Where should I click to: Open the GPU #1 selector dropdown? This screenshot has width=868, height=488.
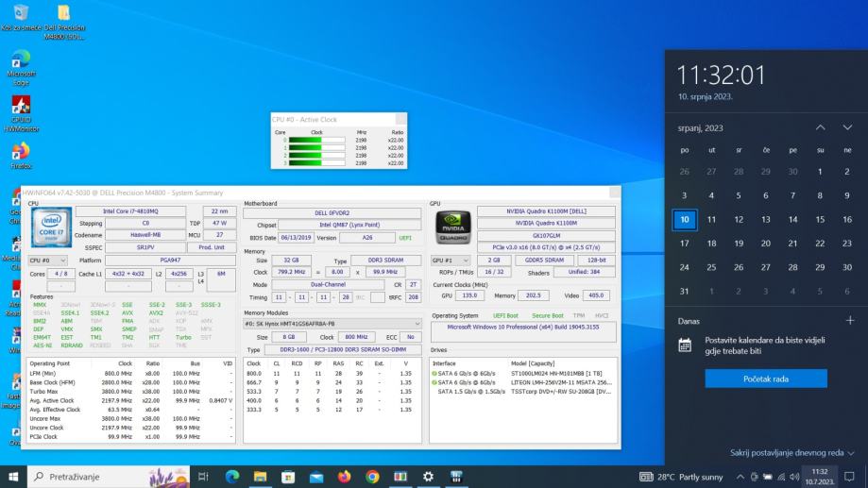450,260
